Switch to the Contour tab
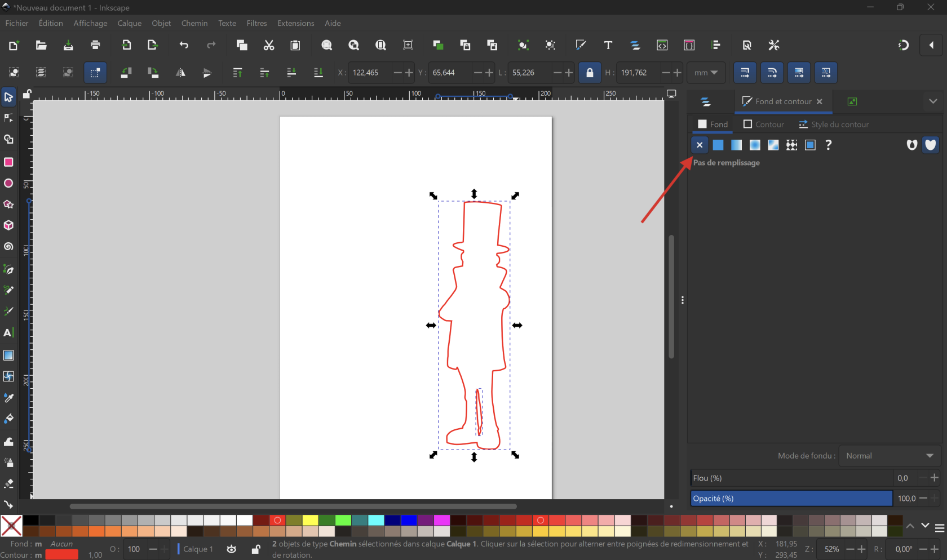This screenshot has height=560, width=947. click(764, 125)
